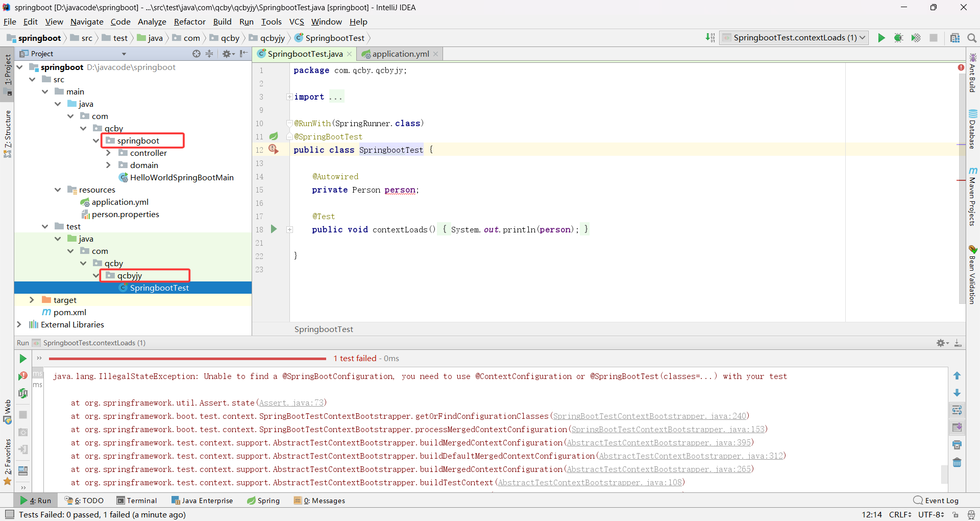
Task: Open the 6: TODO tool window
Action: [84, 501]
